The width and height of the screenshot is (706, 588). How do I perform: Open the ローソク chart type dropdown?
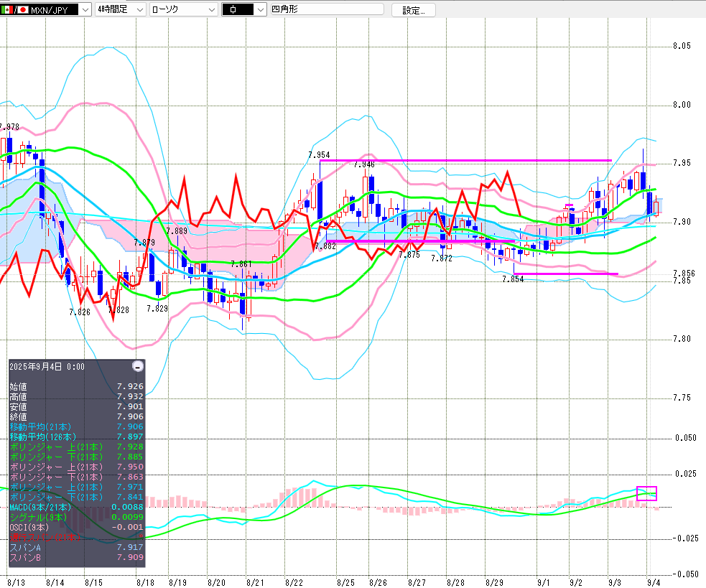(x=184, y=9)
